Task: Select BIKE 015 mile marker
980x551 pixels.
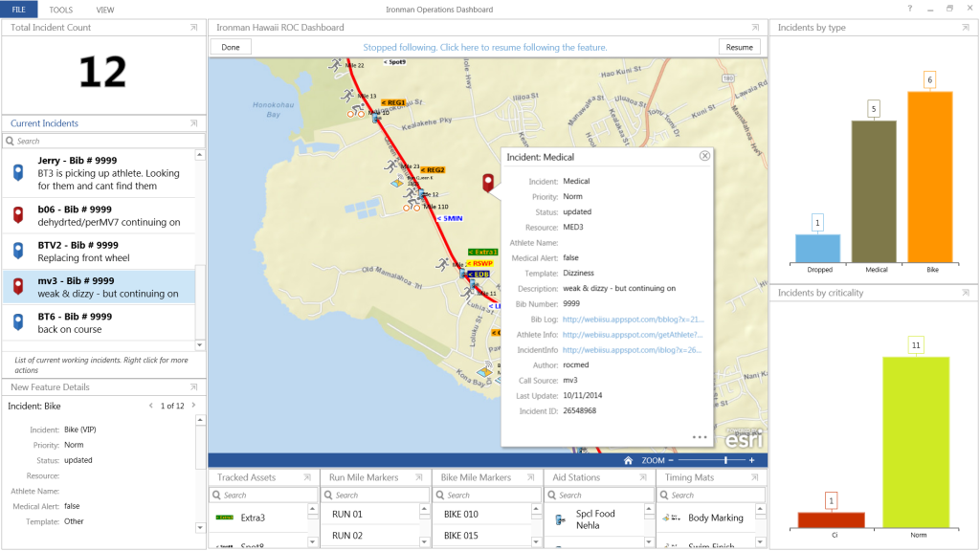Action: click(483, 536)
